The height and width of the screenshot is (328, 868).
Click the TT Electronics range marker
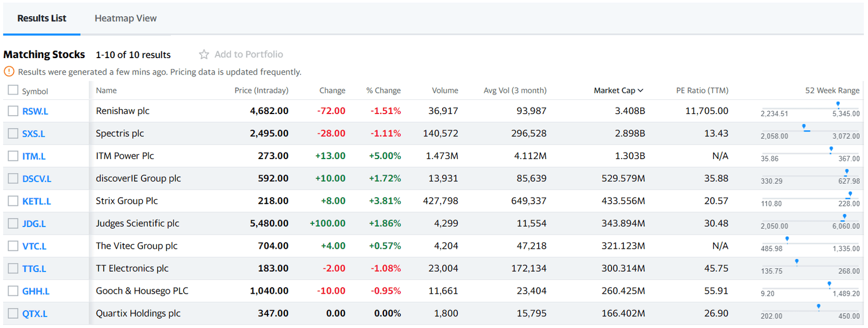pos(796,262)
